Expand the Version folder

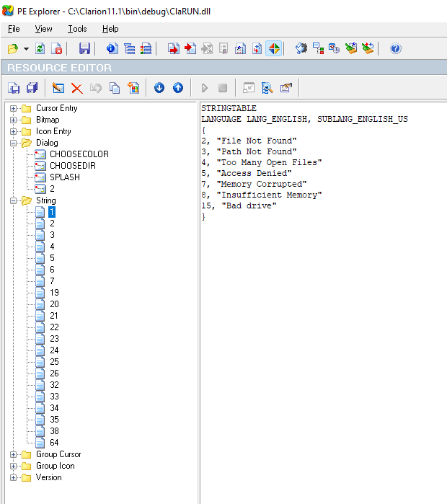tap(13, 477)
